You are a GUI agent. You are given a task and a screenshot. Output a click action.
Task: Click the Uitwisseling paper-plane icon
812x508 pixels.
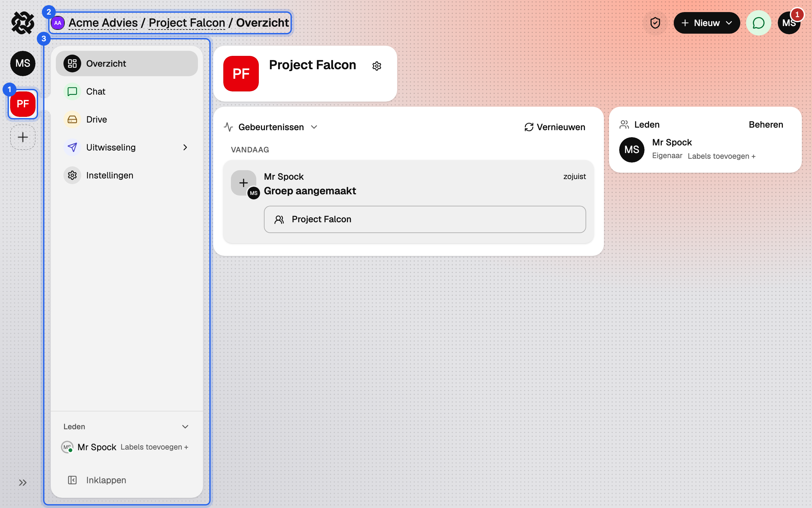point(72,148)
